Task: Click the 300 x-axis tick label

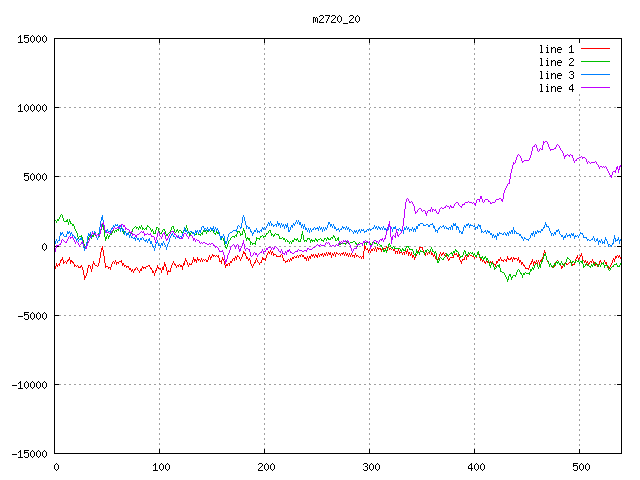Action: click(370, 467)
